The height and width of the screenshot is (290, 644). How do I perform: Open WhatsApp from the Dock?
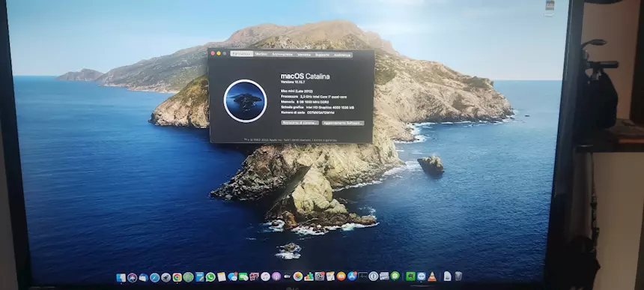tap(210, 277)
